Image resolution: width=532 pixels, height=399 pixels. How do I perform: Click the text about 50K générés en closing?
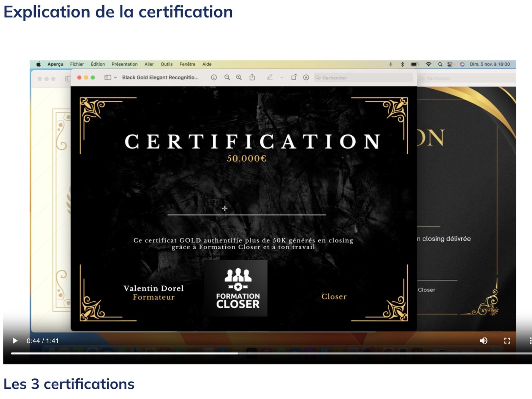243,244
